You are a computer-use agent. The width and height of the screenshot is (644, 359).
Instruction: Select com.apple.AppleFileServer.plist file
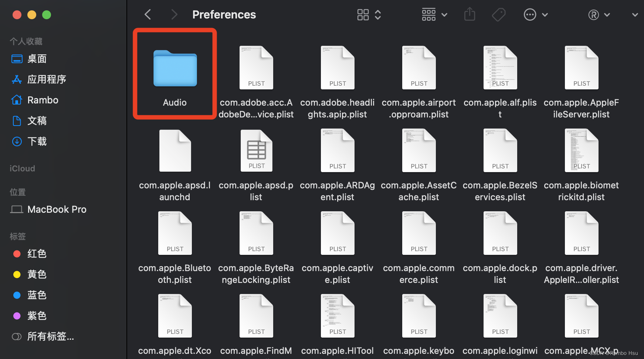(x=582, y=68)
